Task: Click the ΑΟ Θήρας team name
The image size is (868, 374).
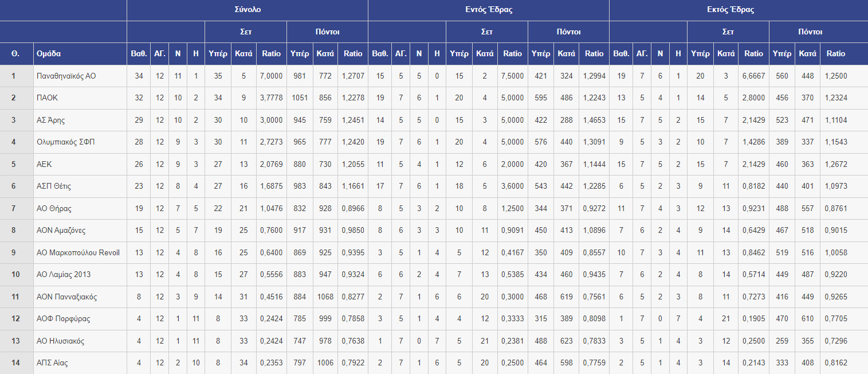Action: [54, 208]
